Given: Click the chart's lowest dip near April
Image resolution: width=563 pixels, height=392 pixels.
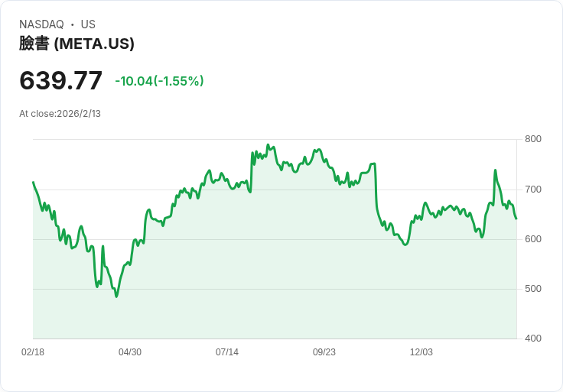Looking at the screenshot, I should [116, 296].
